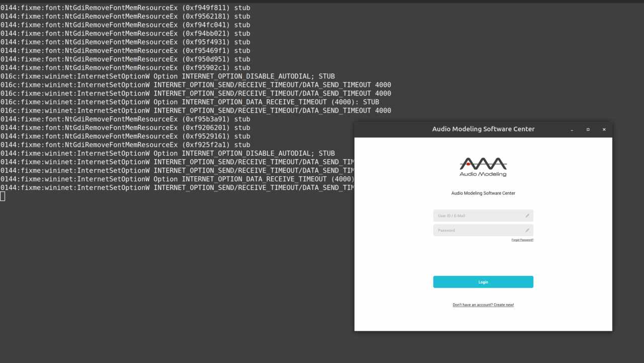644x363 pixels.
Task: Click the terminal cursor block
Action: tap(3, 196)
